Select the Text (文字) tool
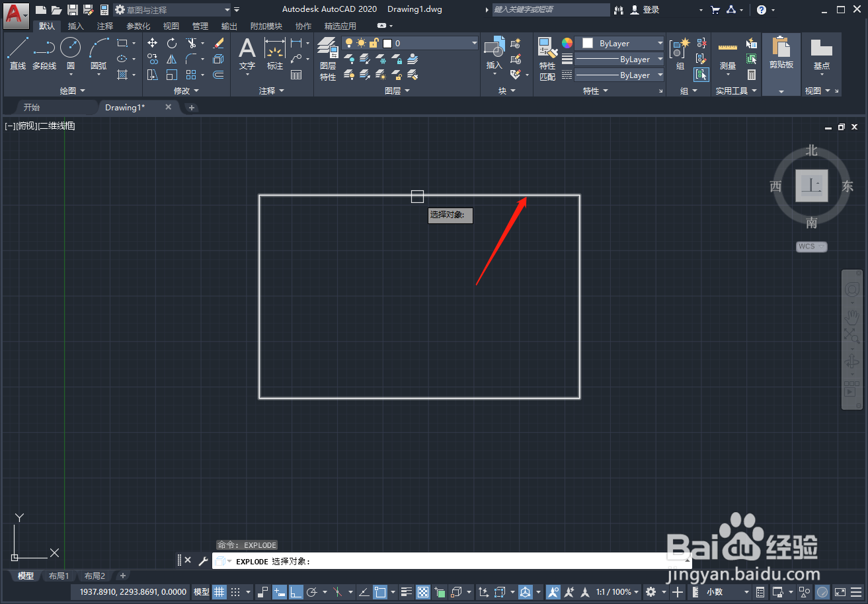The image size is (868, 604). (247, 54)
